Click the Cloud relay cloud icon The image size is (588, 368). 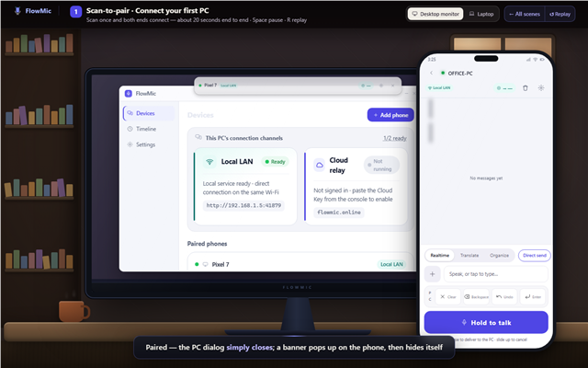point(319,165)
